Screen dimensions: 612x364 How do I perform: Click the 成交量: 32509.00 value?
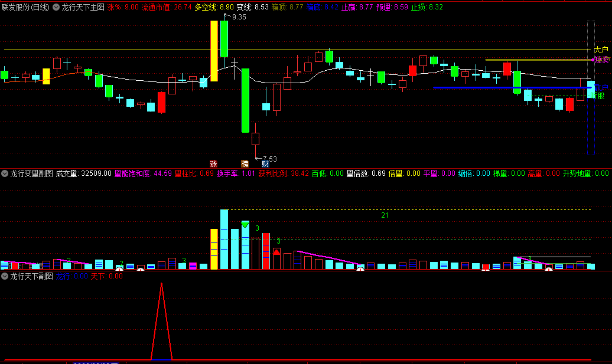pos(83,173)
